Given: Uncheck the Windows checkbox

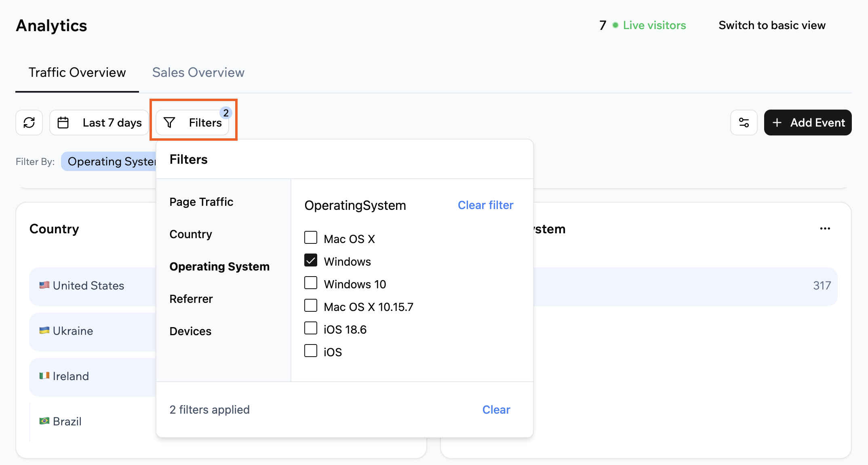Looking at the screenshot, I should [310, 260].
